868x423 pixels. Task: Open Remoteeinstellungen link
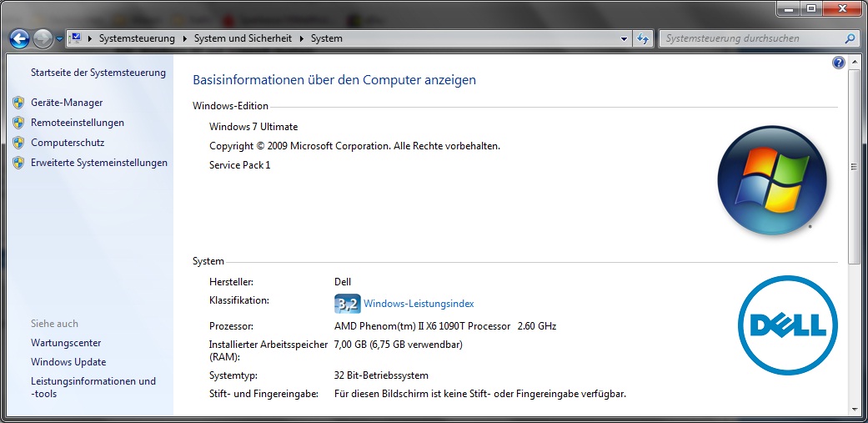click(x=78, y=123)
